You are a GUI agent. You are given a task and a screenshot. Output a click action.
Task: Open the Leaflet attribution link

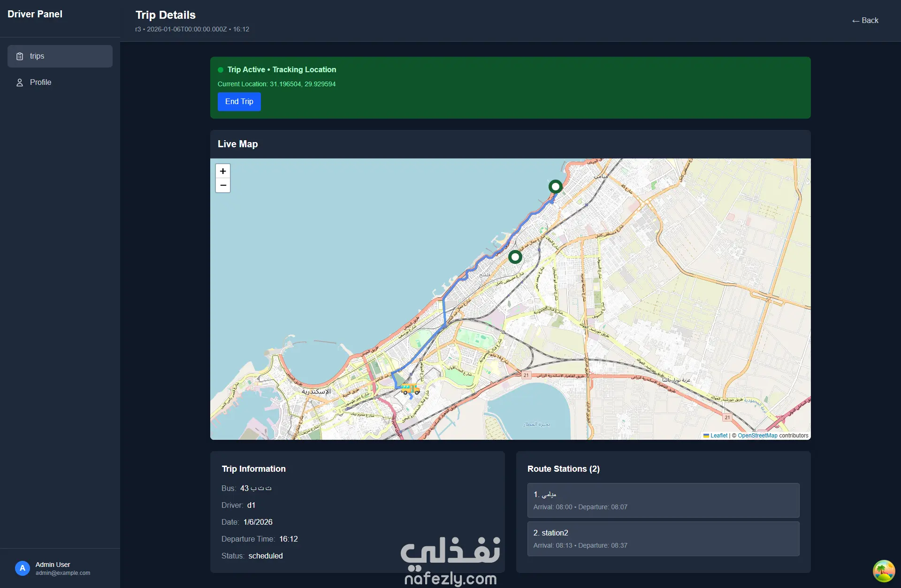[718, 436]
